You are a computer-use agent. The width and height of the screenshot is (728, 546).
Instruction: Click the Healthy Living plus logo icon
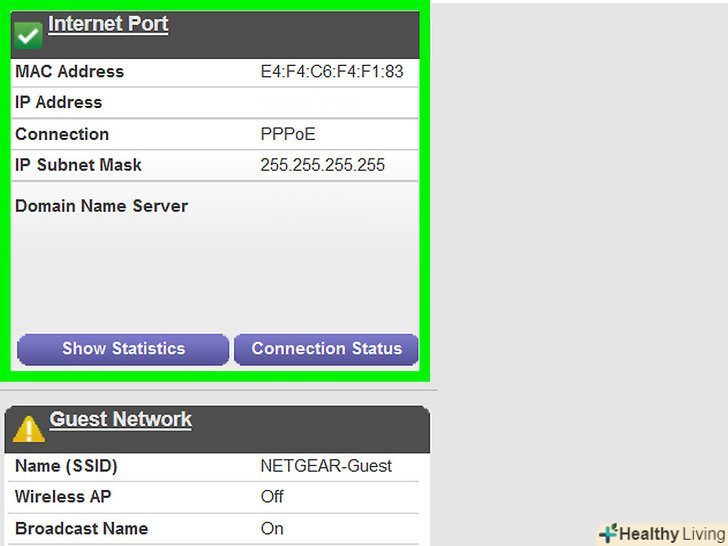point(608,533)
